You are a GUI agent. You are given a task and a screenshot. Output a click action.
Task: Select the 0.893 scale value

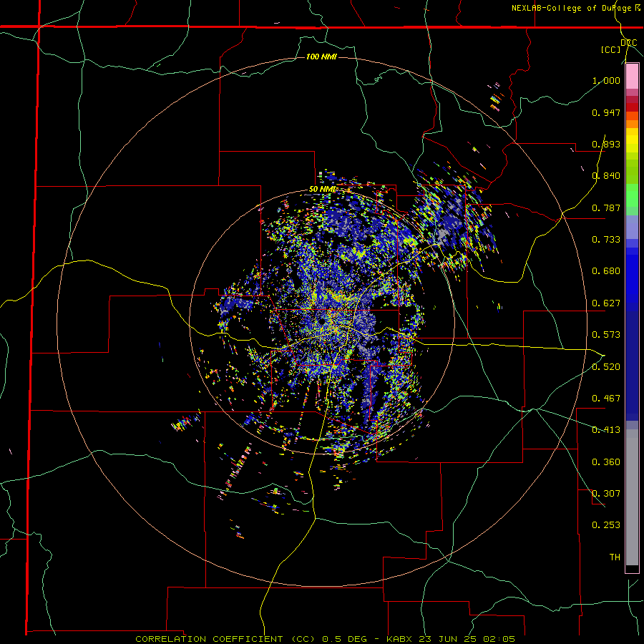pos(606,144)
